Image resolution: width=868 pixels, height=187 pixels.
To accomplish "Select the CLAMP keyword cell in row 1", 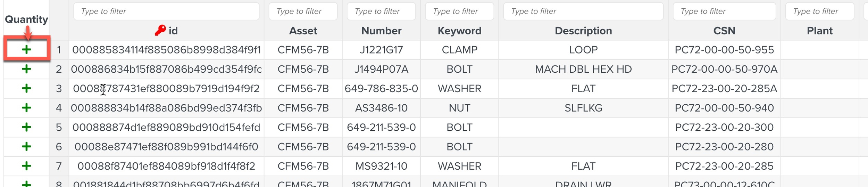I will (x=459, y=50).
